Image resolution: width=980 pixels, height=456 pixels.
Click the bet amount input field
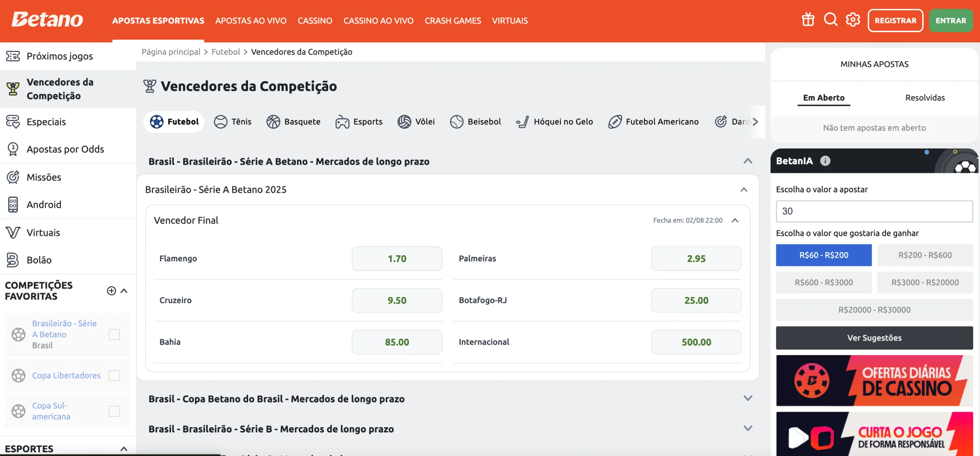coord(874,211)
